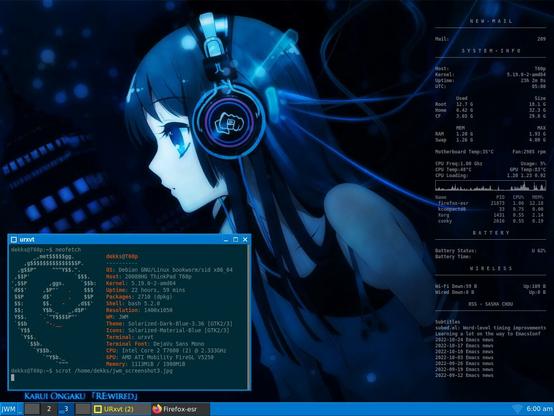Click the scrot screenshot command line
Viewport: 554px width, 416px height.
92,371
